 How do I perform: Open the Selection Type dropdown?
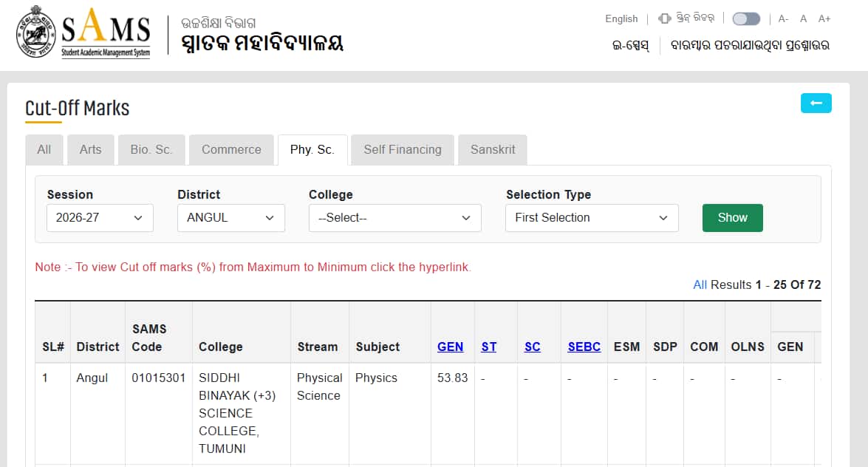[592, 218]
